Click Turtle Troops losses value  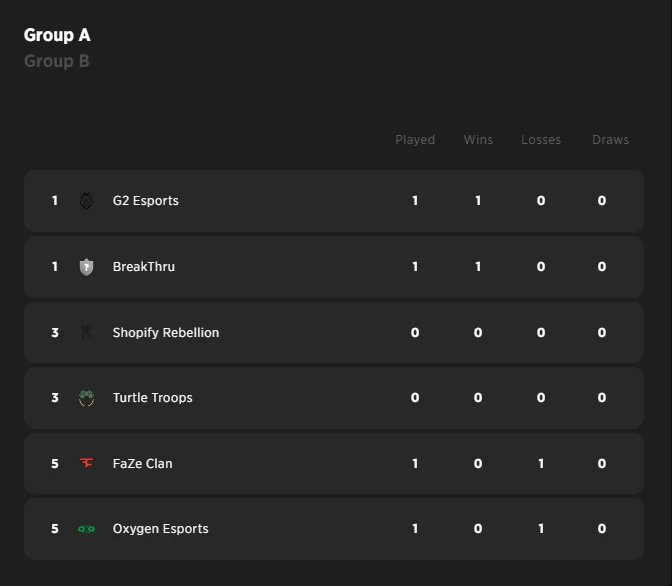point(541,398)
